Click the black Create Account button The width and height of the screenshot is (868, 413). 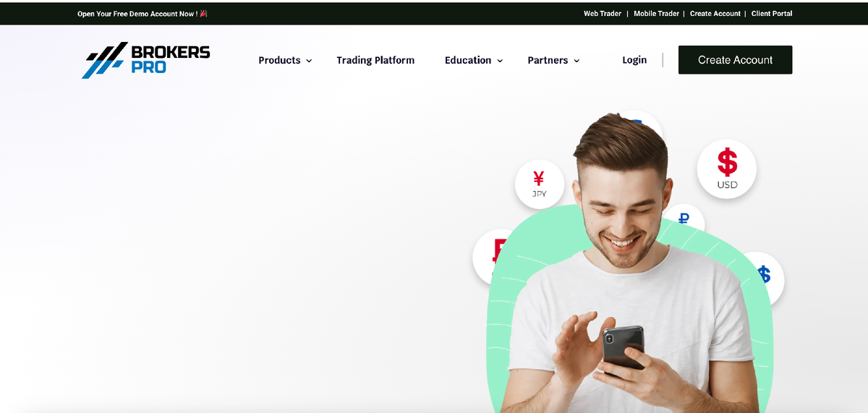[x=735, y=60]
